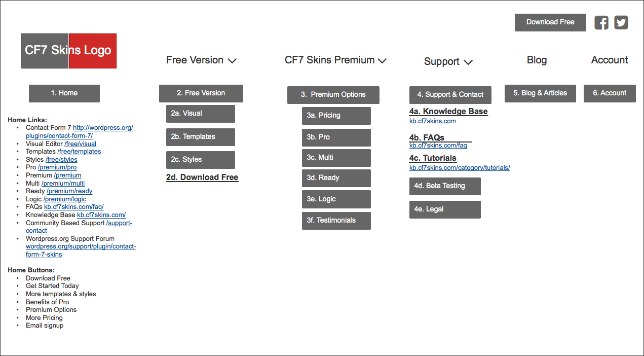Click the 3f. Testimonials box
The height and width of the screenshot is (356, 644).
[x=336, y=221]
